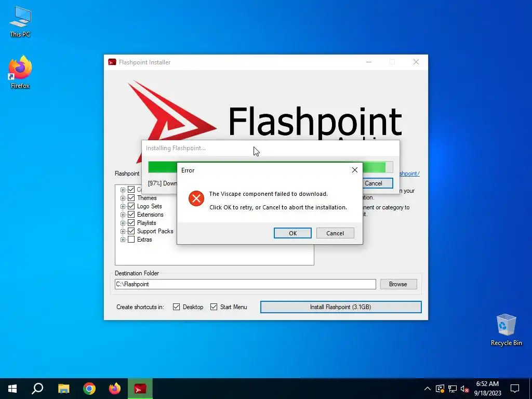532x399 pixels.
Task: Open File Explorer from the taskbar
Action: click(x=63, y=389)
